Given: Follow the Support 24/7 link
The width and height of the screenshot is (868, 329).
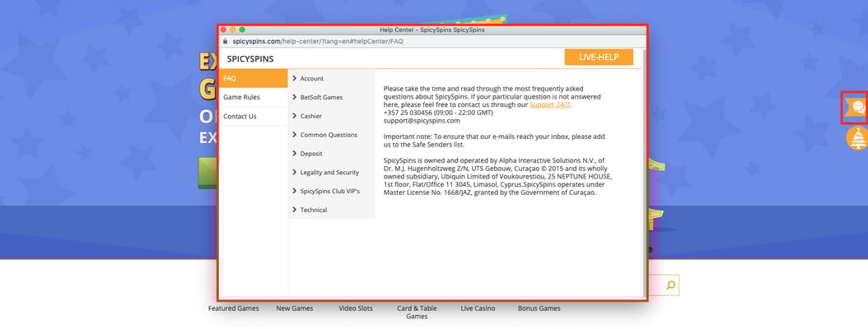Looking at the screenshot, I should point(549,104).
